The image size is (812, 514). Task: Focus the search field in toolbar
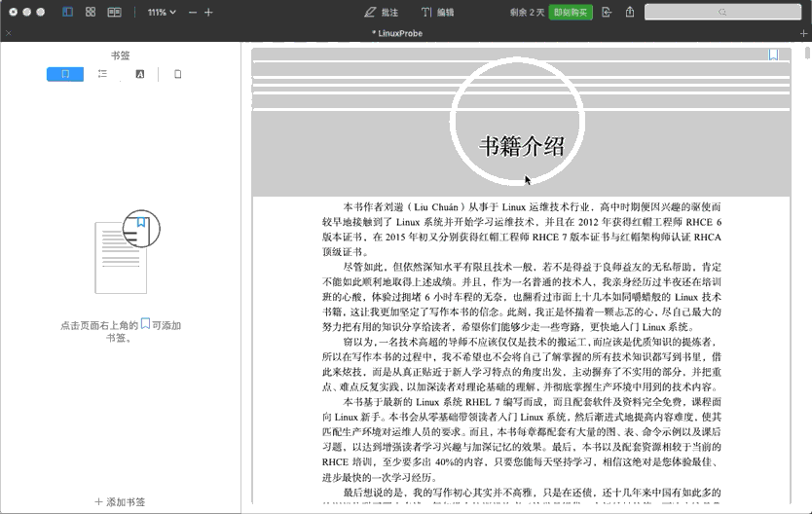point(723,12)
